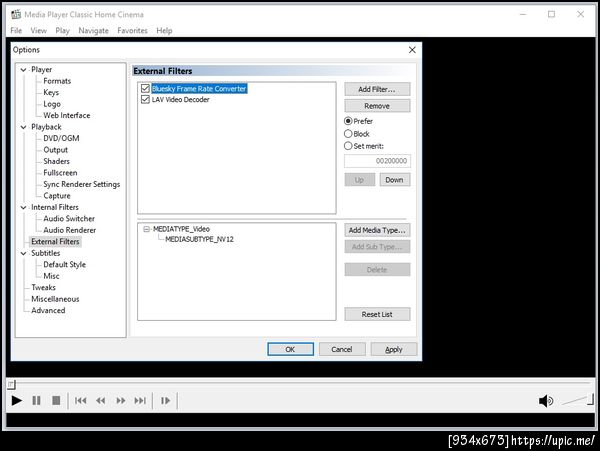Click the Add Media Type... button

377,230
